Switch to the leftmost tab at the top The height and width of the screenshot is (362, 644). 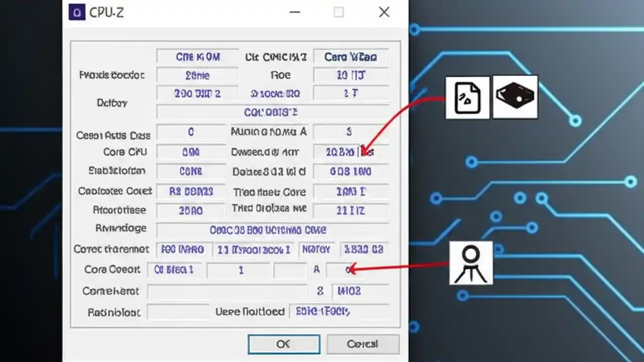click(x=197, y=57)
